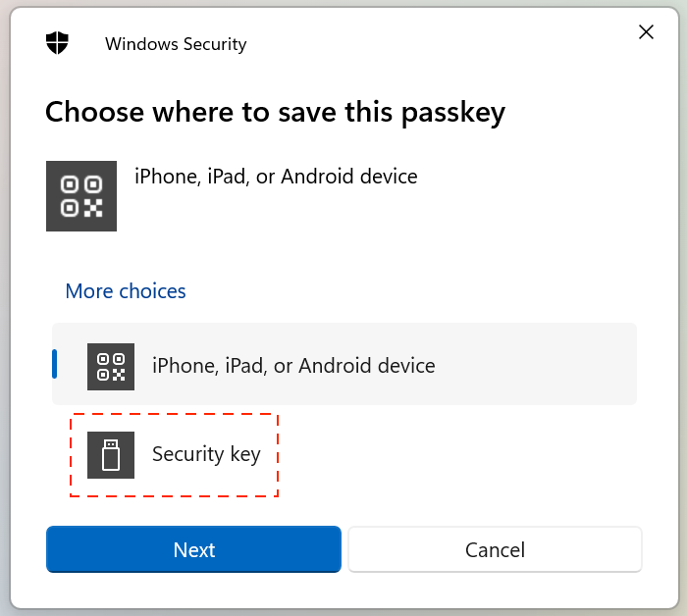Click the device label beside the large QR icon

[276, 177]
